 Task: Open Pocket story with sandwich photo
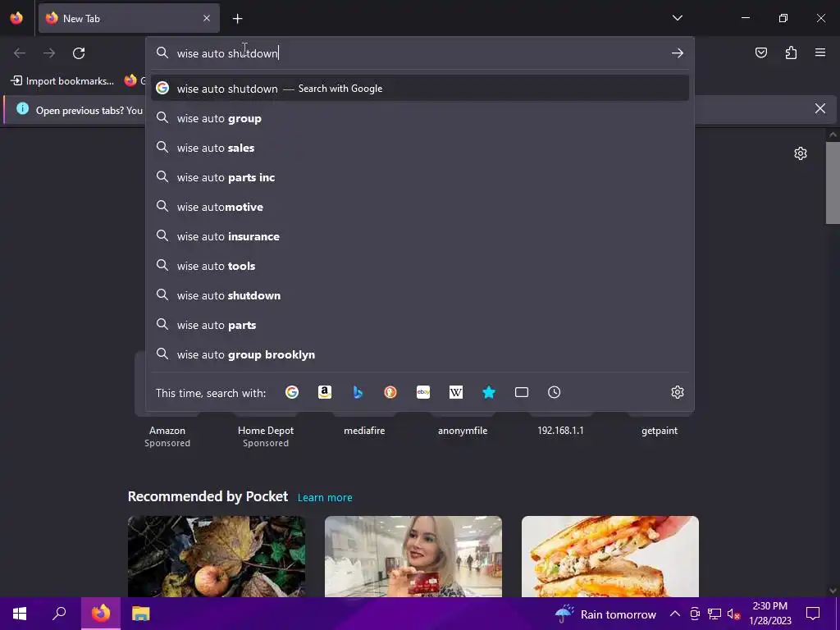click(610, 556)
